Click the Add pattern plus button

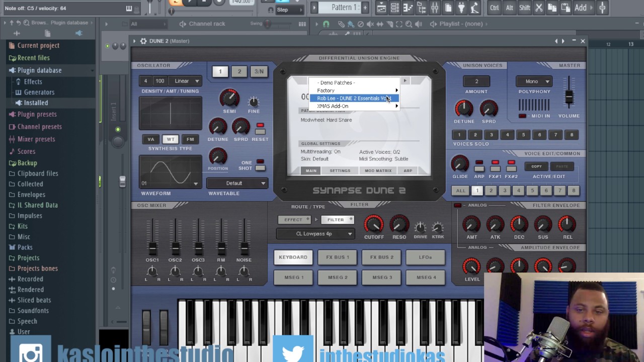point(365,8)
